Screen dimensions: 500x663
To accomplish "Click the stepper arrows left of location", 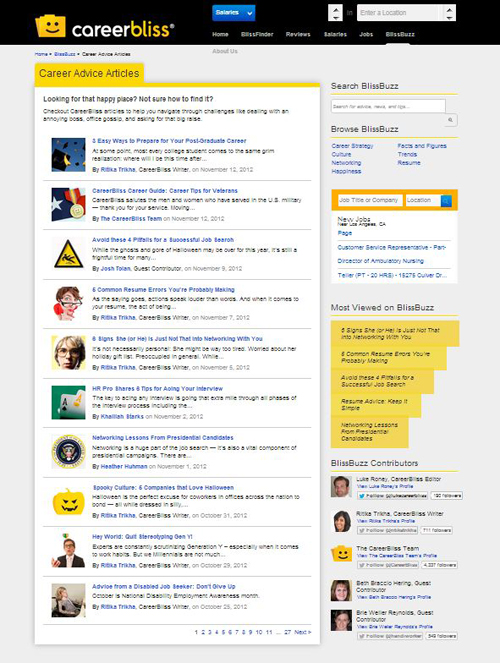I will (335, 13).
